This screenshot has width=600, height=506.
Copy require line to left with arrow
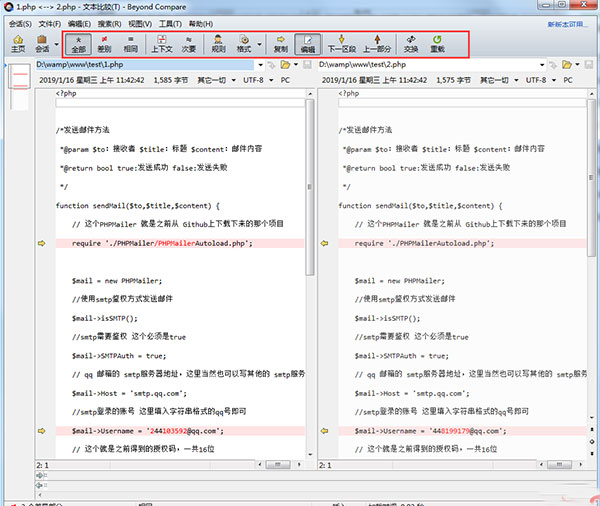click(x=324, y=243)
